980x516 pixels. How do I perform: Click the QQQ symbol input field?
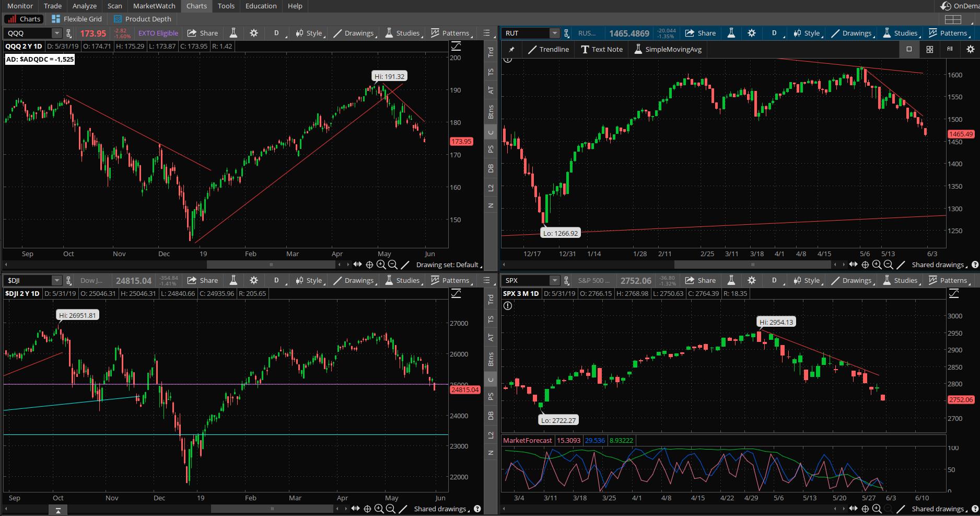click(x=29, y=33)
